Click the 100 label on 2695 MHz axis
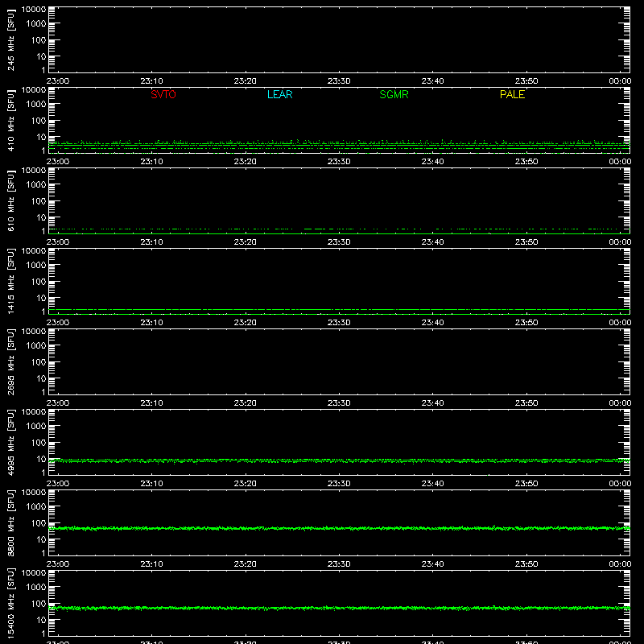 coord(39,361)
